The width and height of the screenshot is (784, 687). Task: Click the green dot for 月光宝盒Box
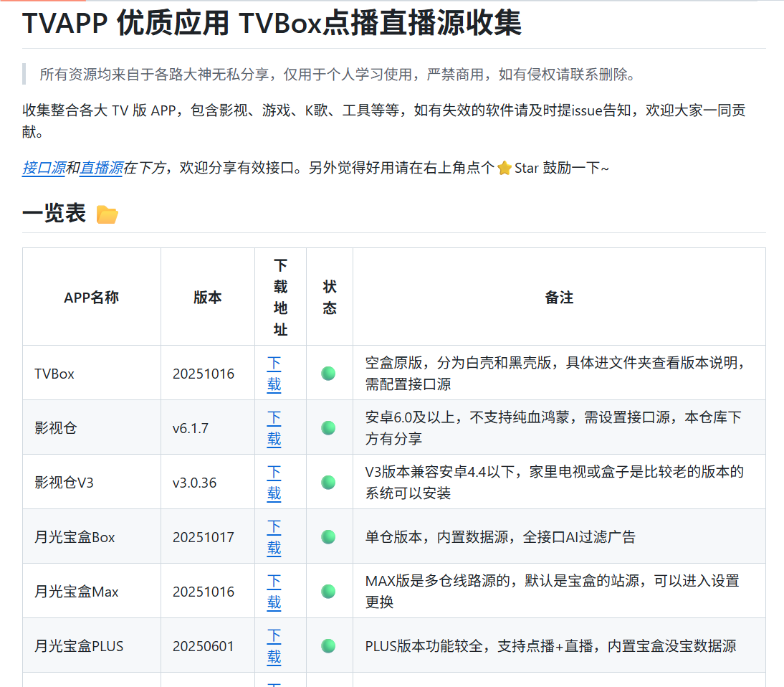[328, 536]
